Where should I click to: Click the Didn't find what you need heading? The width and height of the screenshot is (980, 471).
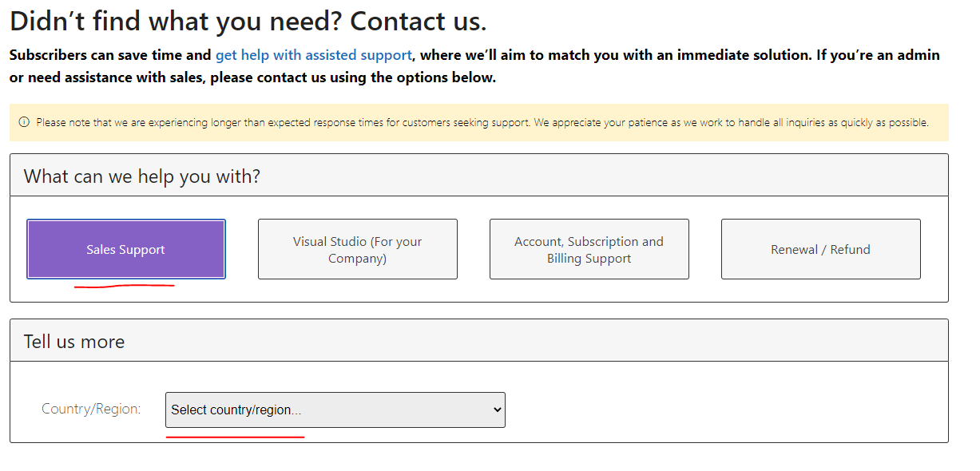tap(248, 21)
